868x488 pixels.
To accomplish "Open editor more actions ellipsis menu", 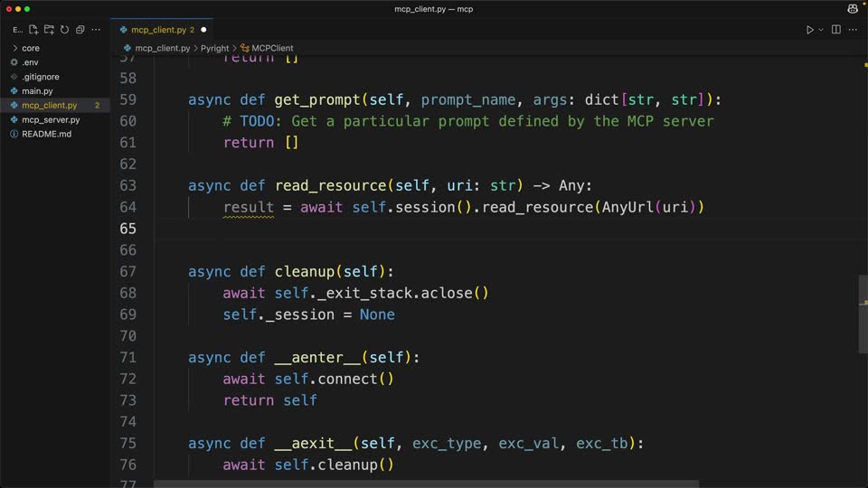I will [x=853, y=30].
